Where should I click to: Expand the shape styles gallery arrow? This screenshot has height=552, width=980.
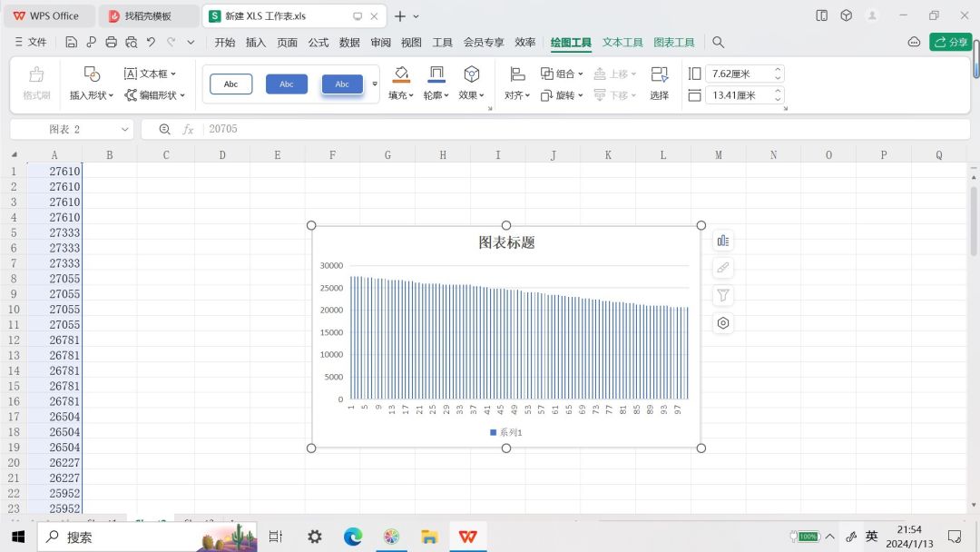(375, 84)
